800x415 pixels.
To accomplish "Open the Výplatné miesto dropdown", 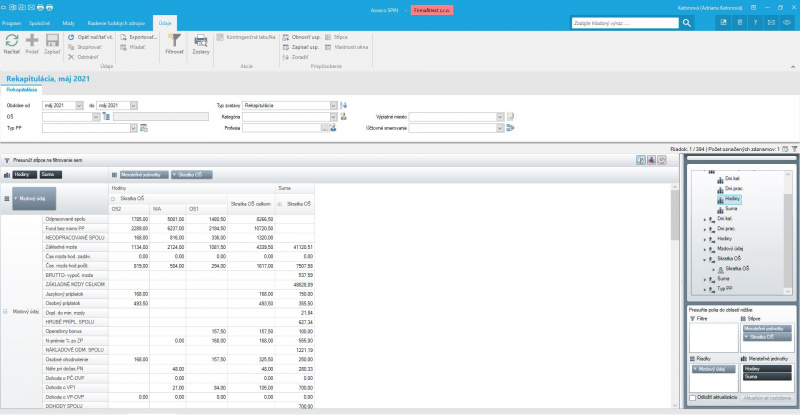I will [499, 116].
